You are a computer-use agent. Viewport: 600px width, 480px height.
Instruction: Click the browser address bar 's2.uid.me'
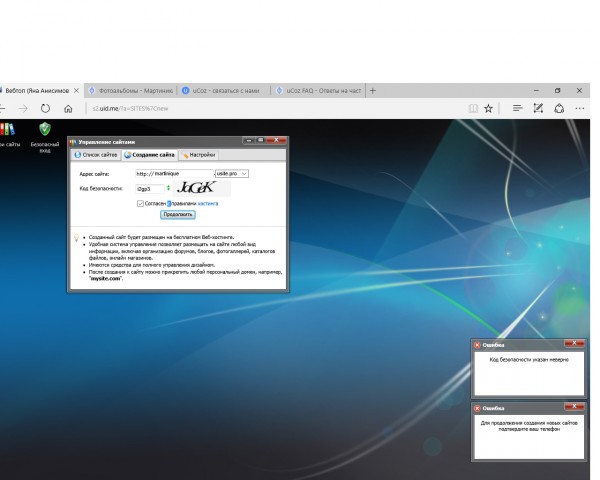point(276,109)
